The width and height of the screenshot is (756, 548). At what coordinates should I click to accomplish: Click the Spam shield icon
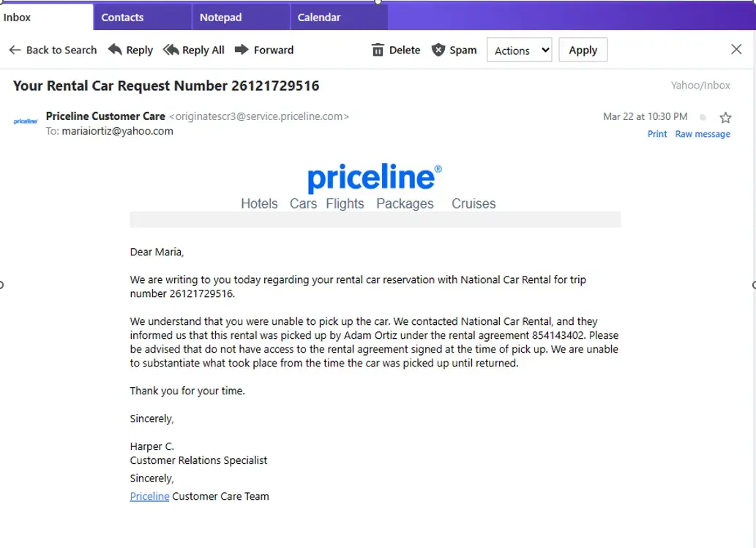coord(438,50)
